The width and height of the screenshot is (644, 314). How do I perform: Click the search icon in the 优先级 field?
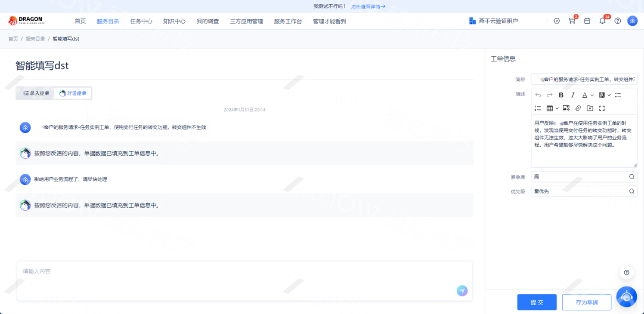631,191
